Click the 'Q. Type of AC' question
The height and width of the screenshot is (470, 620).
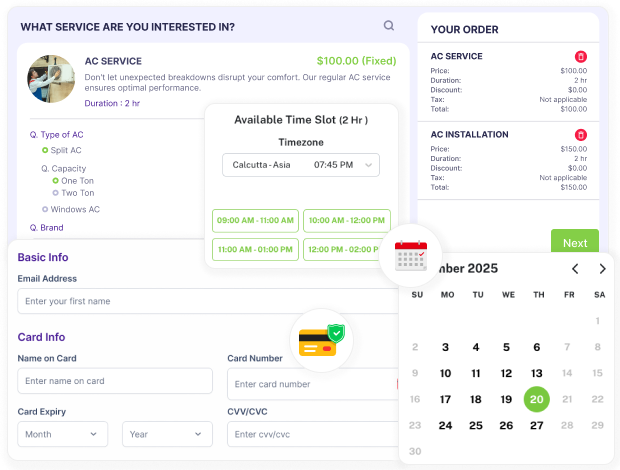coord(57,135)
